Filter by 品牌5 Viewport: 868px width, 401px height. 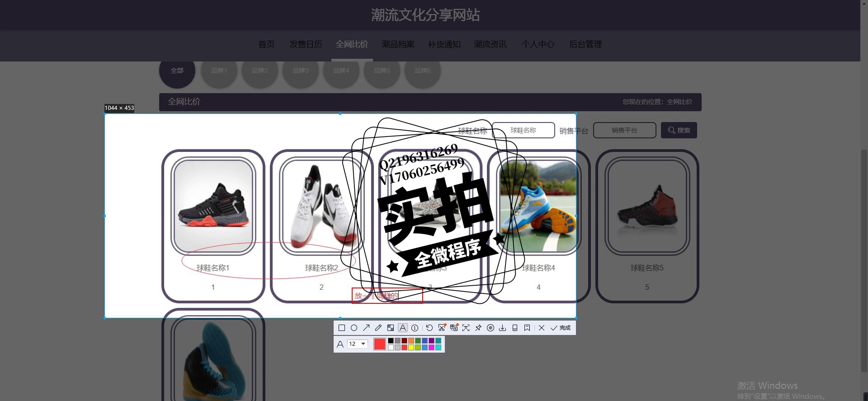click(x=382, y=71)
